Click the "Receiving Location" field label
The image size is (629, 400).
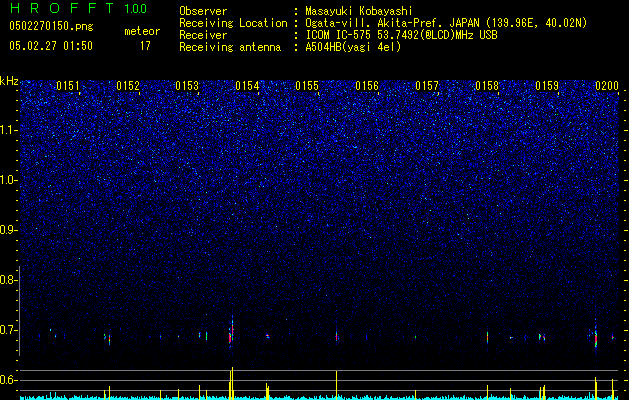[233, 23]
